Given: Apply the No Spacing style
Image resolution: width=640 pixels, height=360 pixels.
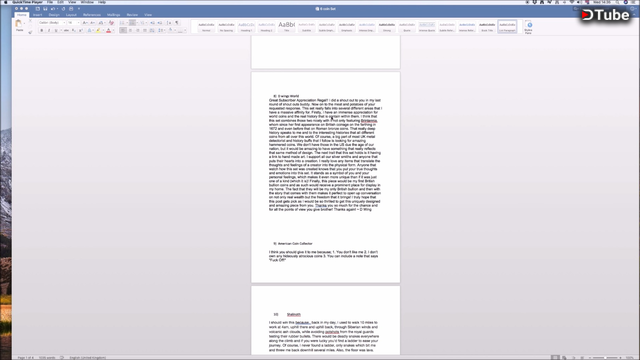Looking at the screenshot, I should [226, 27].
